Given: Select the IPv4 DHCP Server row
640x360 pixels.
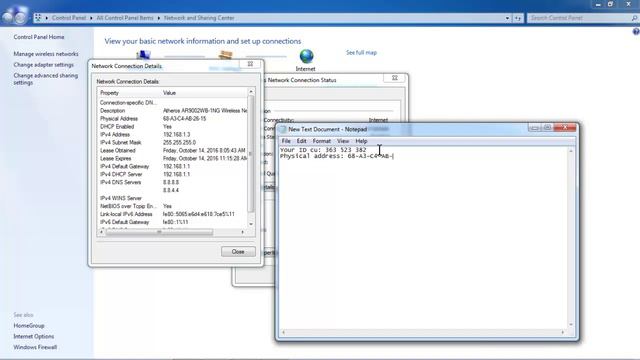Looking at the screenshot, I should [x=173, y=174].
